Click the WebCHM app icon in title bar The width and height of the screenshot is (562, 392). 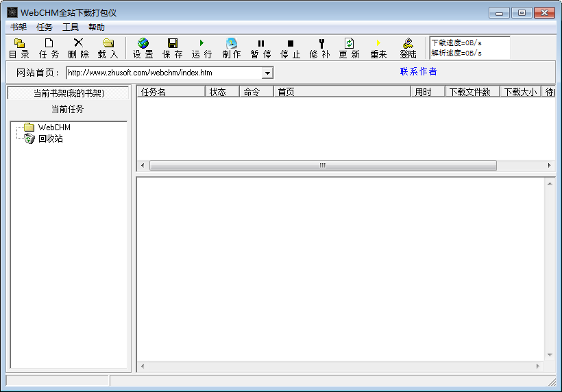click(x=12, y=12)
